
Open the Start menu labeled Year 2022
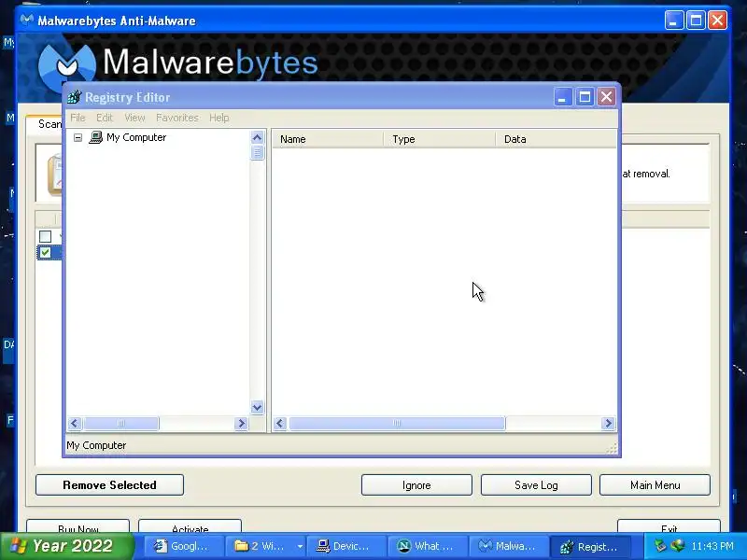click(67, 546)
